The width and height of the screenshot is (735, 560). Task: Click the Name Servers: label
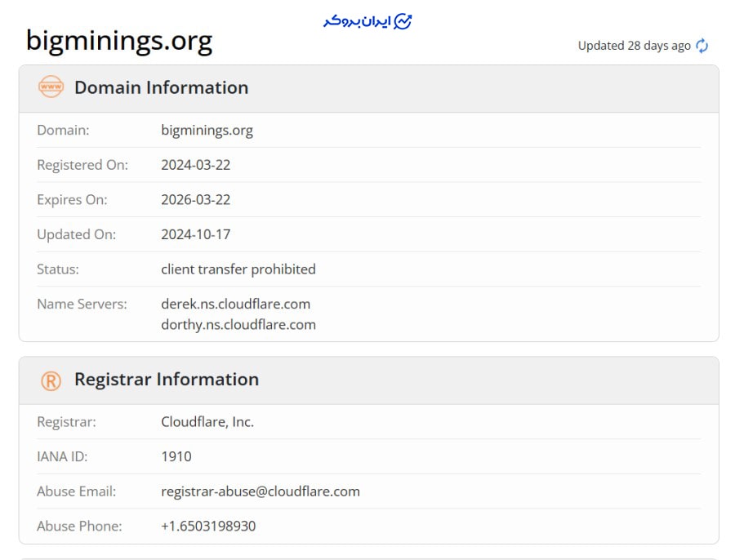pyautogui.click(x=82, y=304)
